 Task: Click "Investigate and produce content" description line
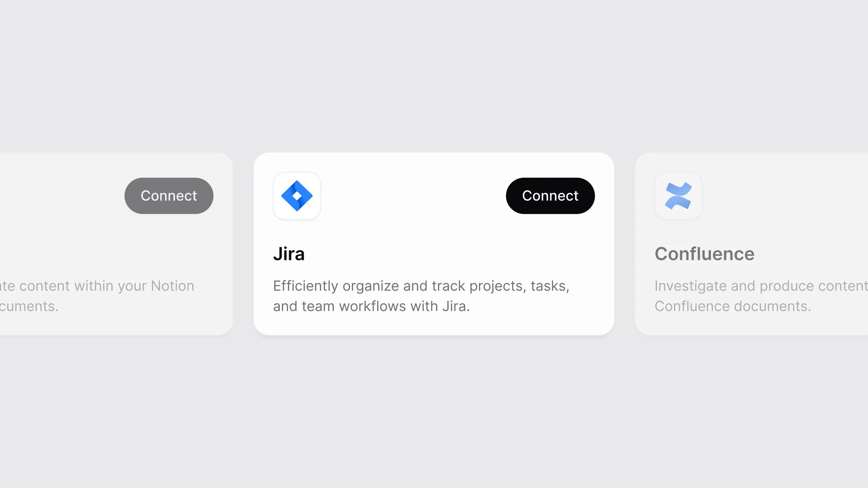click(761, 286)
